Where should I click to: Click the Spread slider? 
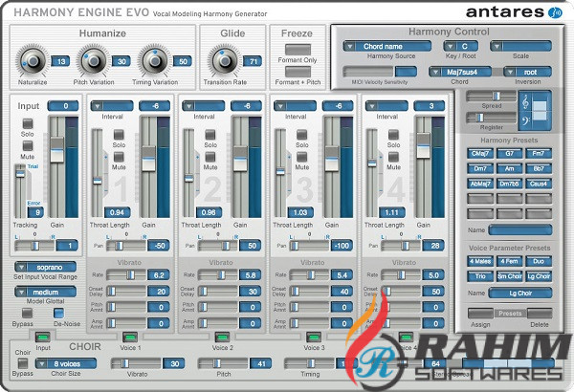point(492,96)
